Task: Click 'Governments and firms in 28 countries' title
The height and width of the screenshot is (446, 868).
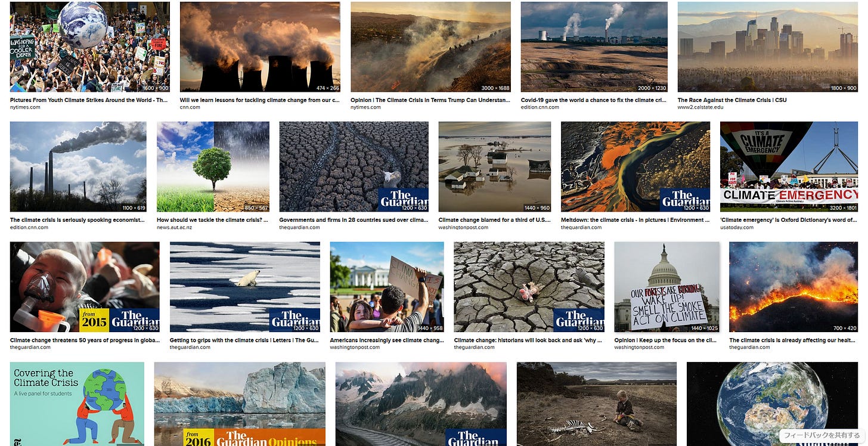Action: 354,220
